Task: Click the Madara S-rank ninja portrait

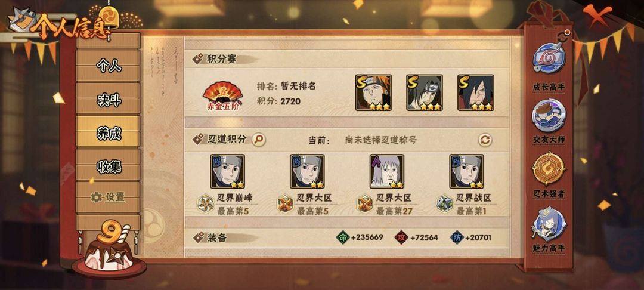Action: pyautogui.click(x=476, y=92)
